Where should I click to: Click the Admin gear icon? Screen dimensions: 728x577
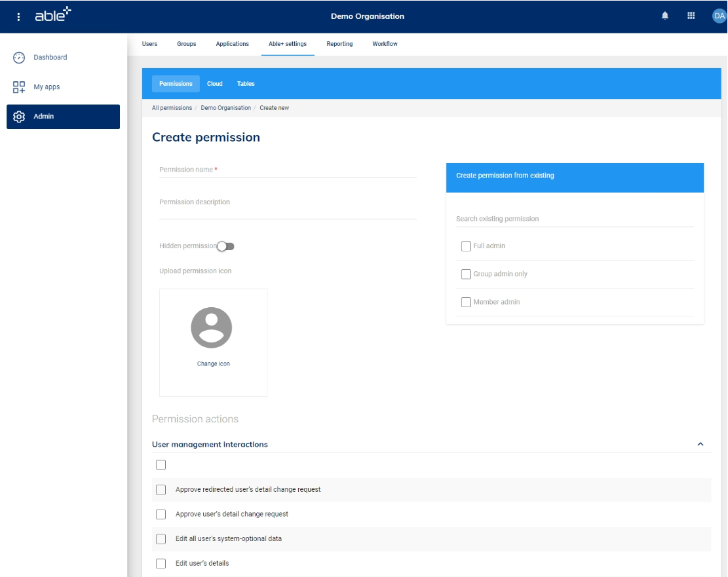click(19, 117)
